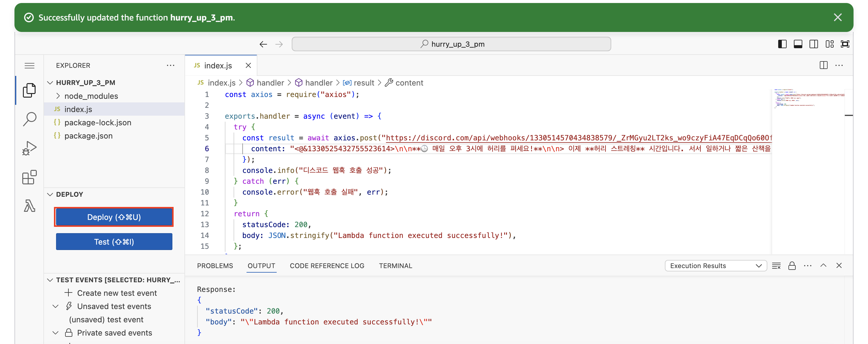Click the hamburger menu icon
Image resolution: width=868 pixels, height=344 pixels.
pos(30,65)
